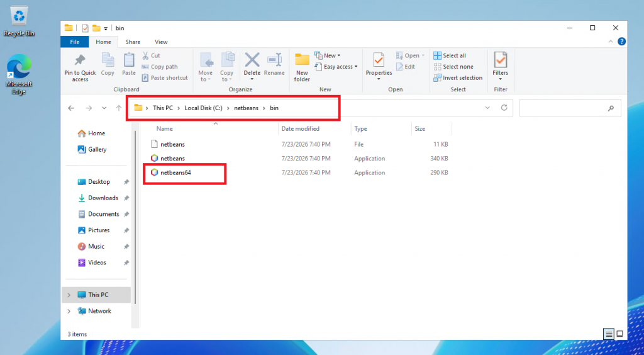The height and width of the screenshot is (355, 644).
Task: Open Videos in navigation pane
Action: tap(97, 262)
